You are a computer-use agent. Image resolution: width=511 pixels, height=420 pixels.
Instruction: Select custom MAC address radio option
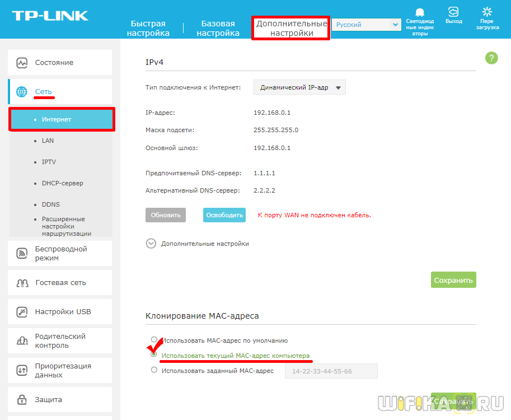pos(154,370)
